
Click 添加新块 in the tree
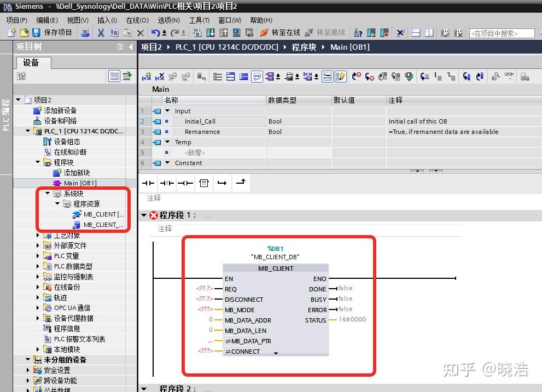[x=77, y=173]
